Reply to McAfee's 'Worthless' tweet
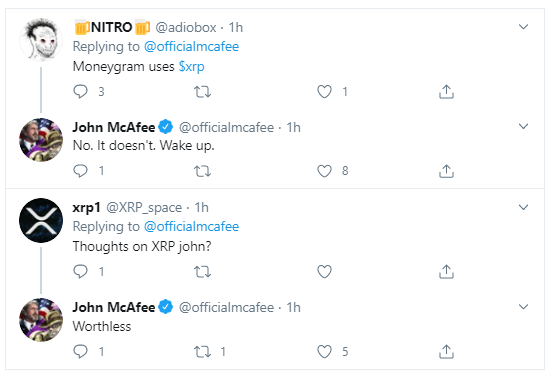Viewport: 552px width, 378px height. (x=80, y=351)
